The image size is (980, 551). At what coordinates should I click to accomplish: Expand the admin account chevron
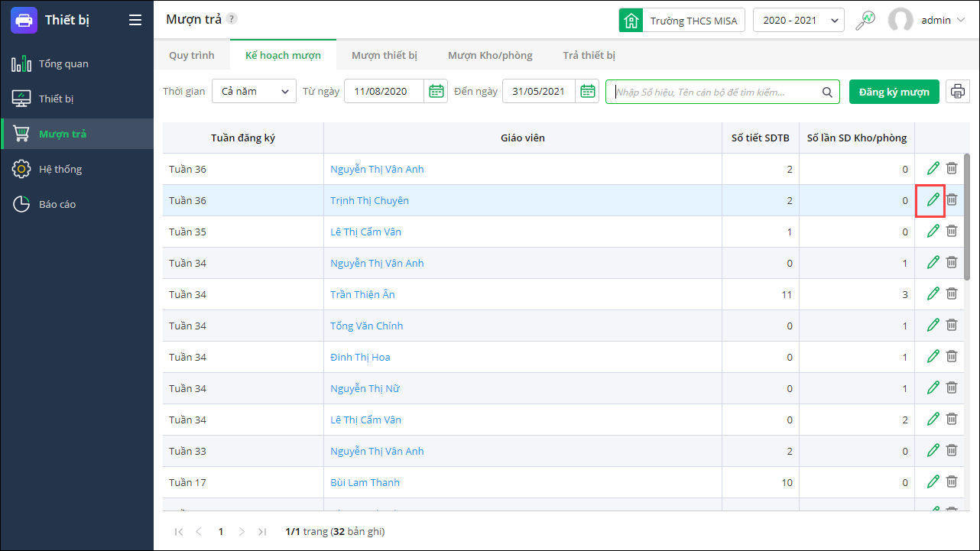pyautogui.click(x=961, y=21)
